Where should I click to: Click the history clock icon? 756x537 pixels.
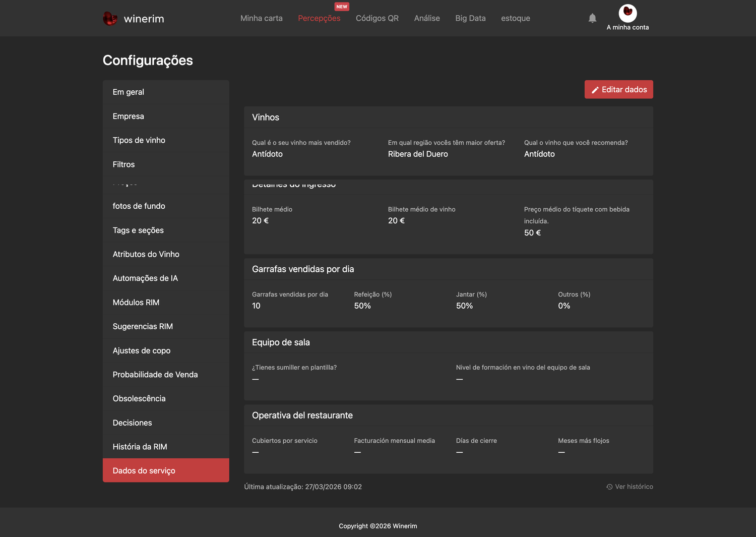[x=609, y=487]
